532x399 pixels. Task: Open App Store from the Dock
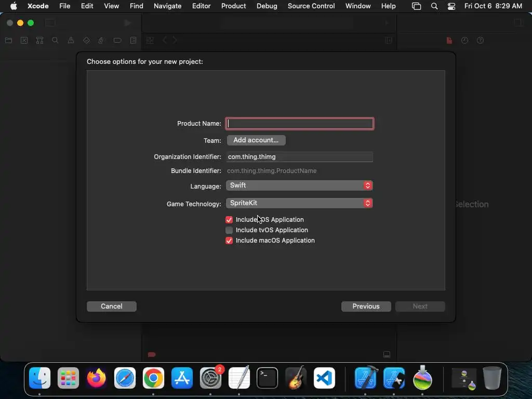[x=182, y=378]
